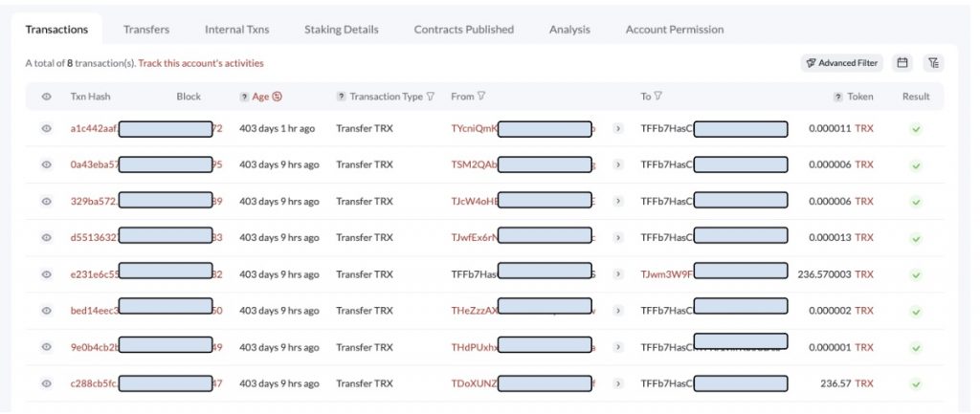The height and width of the screenshot is (414, 980).
Task: Click success checkmark in c288cb5fc row
Action: click(x=916, y=384)
